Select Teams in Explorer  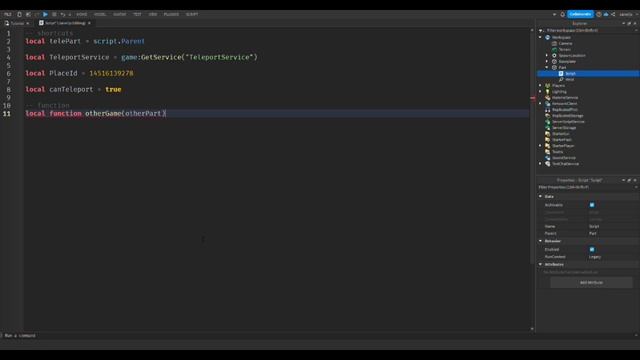coord(558,152)
